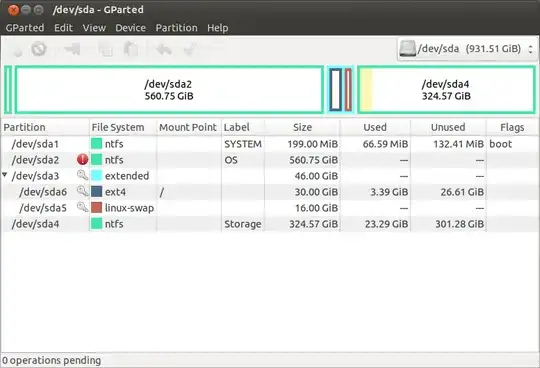Select /dev/sda2 block in disk map
Screen dimensions: 540x368
coord(169,90)
